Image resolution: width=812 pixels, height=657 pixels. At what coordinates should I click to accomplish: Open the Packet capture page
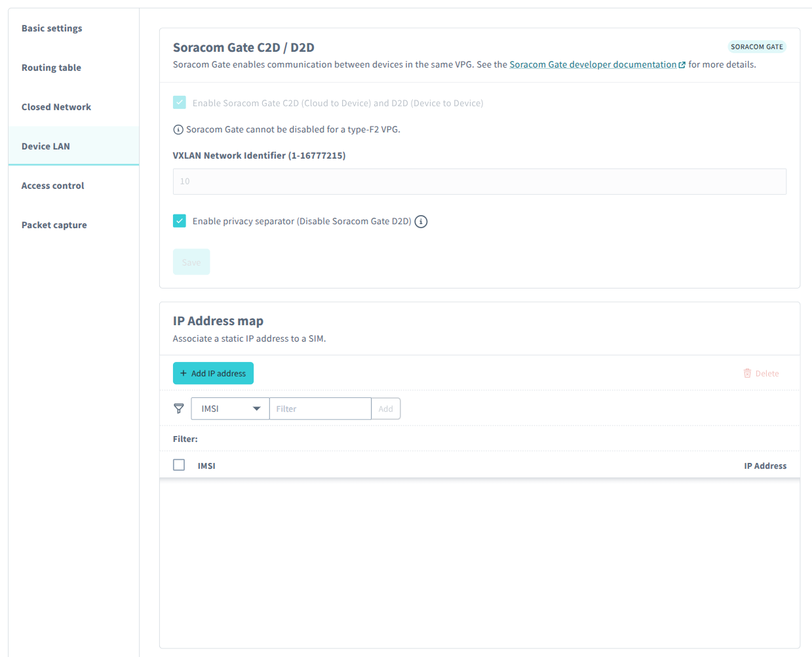tap(54, 225)
